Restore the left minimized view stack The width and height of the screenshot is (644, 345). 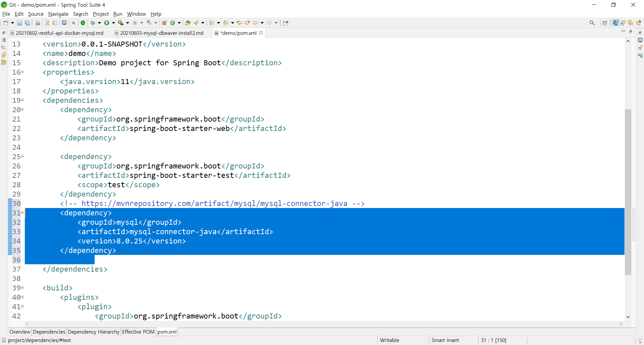(x=4, y=33)
